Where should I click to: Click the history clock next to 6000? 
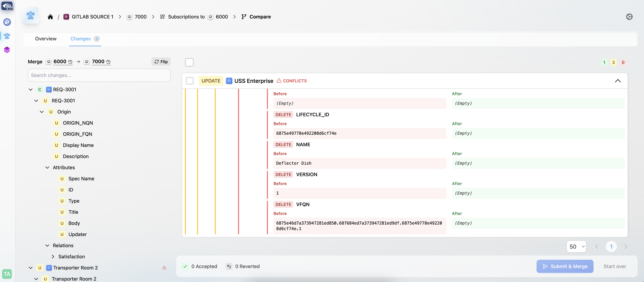pos(70,62)
